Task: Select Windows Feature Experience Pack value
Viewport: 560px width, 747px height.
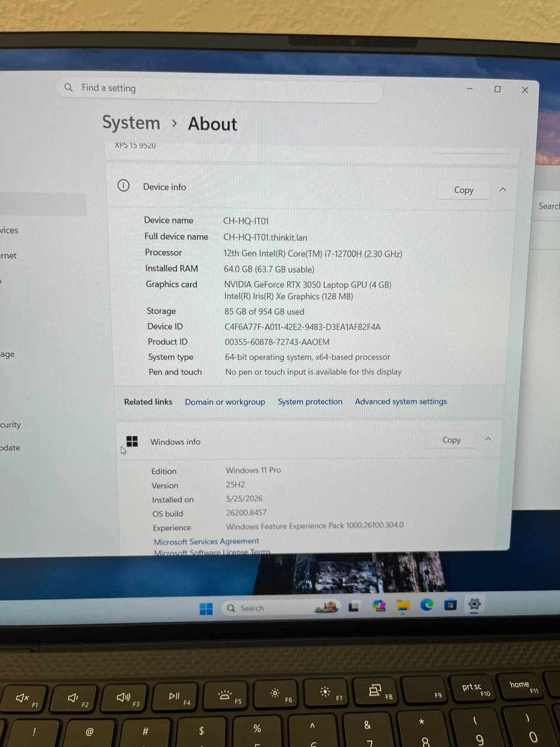Action: [x=315, y=525]
